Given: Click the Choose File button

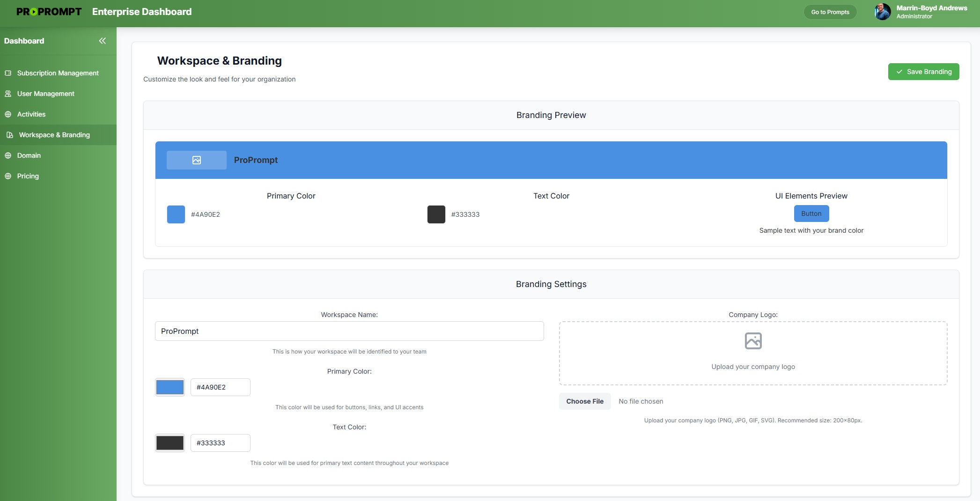Looking at the screenshot, I should coord(585,401).
